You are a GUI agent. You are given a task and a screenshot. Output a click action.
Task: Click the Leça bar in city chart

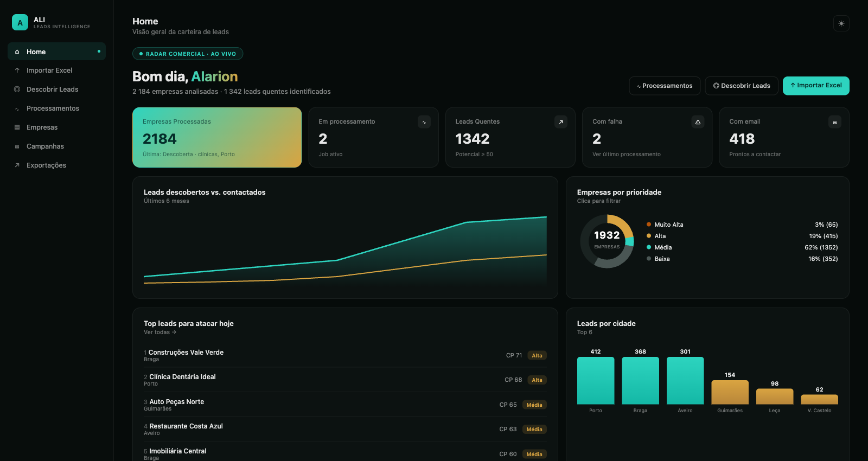[775, 396]
